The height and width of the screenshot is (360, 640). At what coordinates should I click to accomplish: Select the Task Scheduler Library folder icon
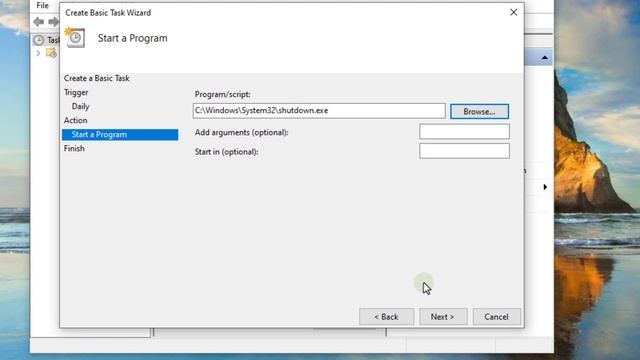click(51, 53)
